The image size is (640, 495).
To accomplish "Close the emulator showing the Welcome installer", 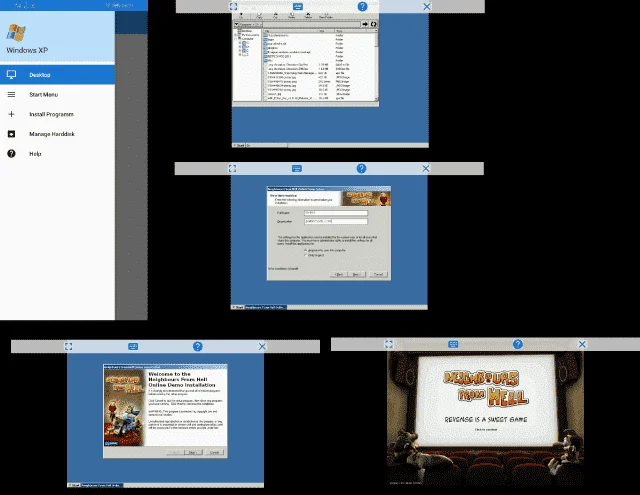I will (262, 346).
